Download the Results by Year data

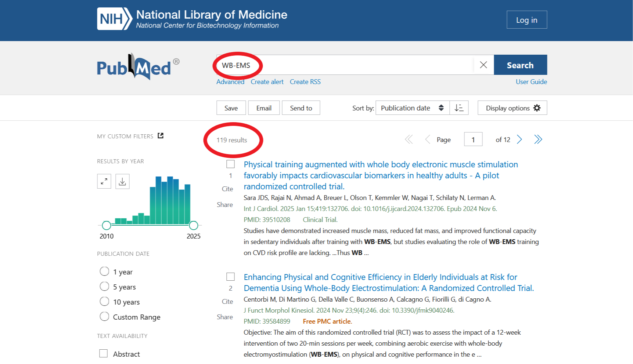(x=122, y=181)
